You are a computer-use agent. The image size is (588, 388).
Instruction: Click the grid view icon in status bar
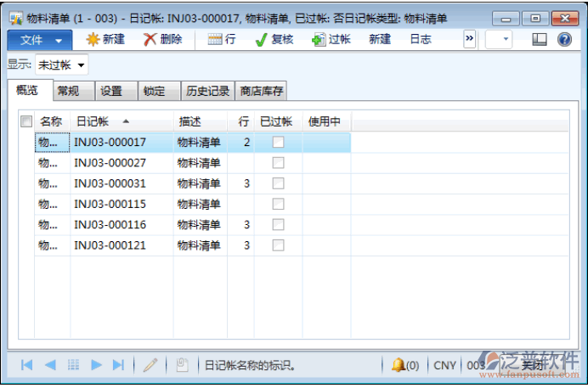[73, 365]
